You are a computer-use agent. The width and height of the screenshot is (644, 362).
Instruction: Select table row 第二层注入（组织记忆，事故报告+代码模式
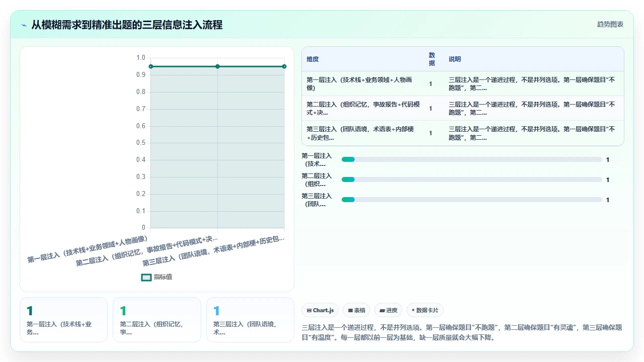coord(463,109)
